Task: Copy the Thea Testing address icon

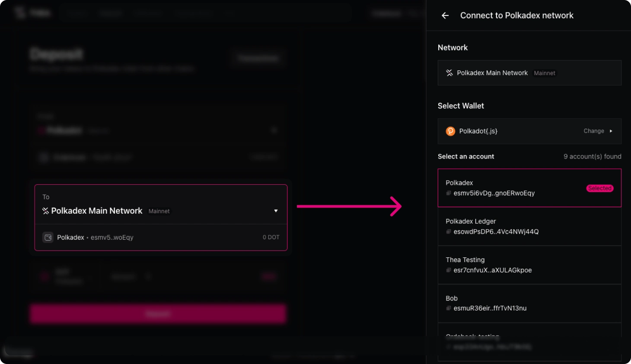Action: (449, 270)
